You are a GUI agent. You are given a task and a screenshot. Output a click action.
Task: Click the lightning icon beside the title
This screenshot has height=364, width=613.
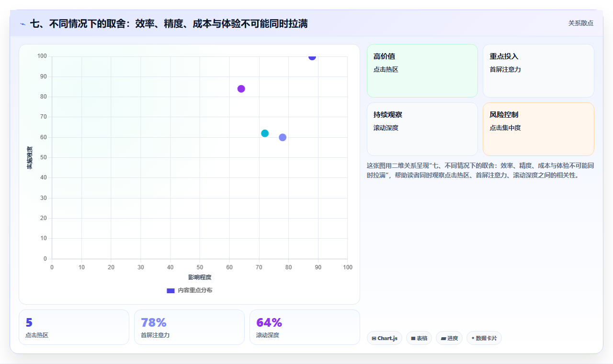(23, 23)
